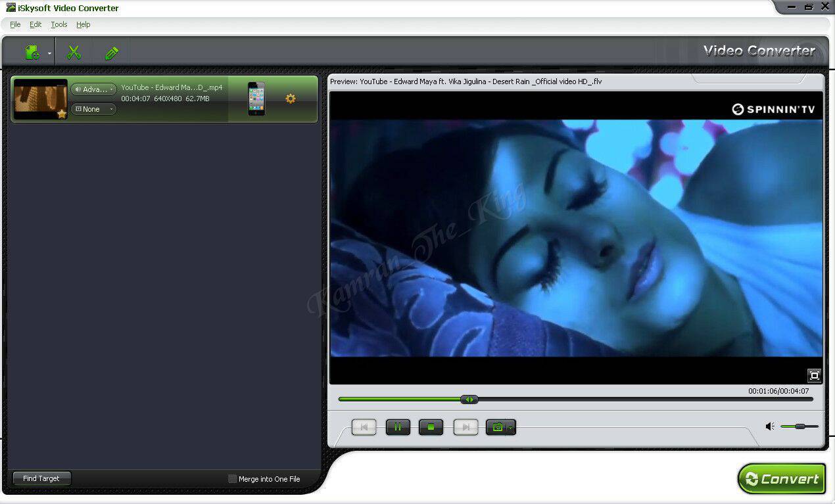Enable Merge into One File checkbox

232,479
